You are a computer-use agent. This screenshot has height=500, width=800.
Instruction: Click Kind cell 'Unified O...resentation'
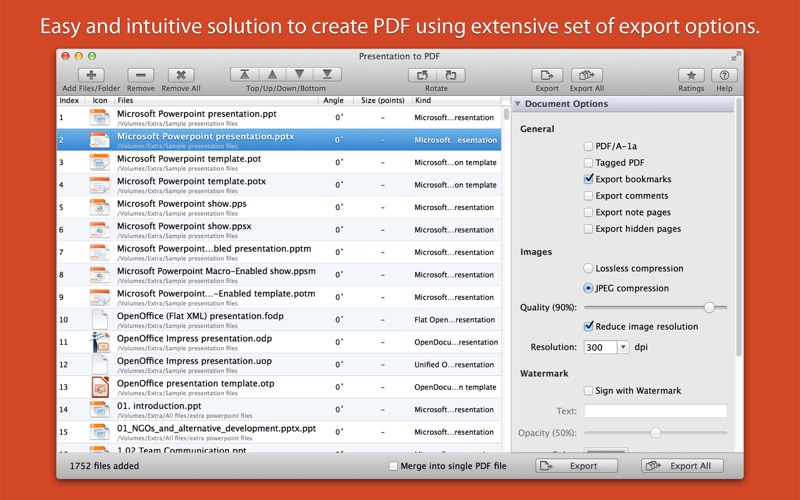pyautogui.click(x=454, y=365)
